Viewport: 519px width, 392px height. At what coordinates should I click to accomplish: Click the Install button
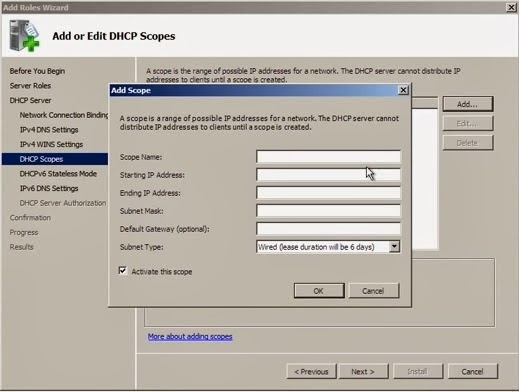(418, 371)
